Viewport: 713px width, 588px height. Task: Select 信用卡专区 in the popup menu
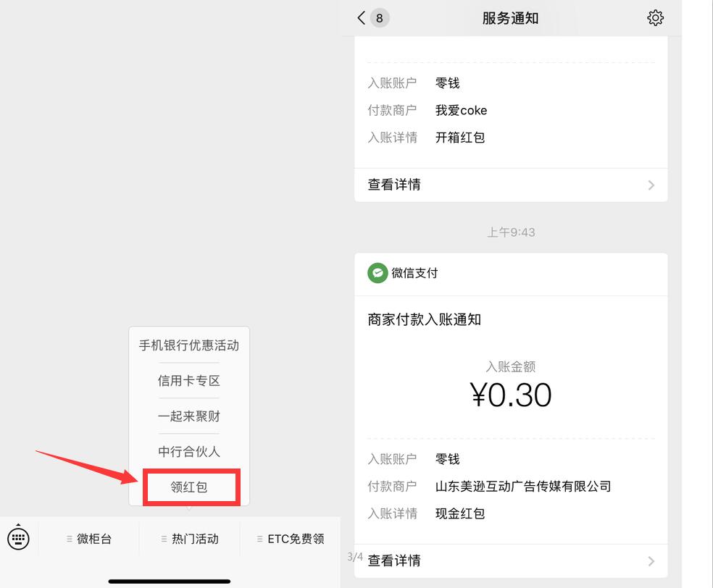[x=189, y=381]
